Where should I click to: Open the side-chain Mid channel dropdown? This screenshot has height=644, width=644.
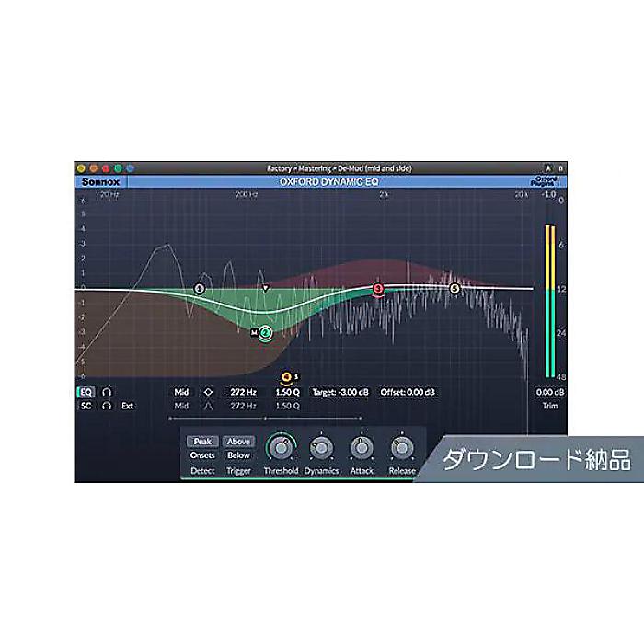(181, 406)
